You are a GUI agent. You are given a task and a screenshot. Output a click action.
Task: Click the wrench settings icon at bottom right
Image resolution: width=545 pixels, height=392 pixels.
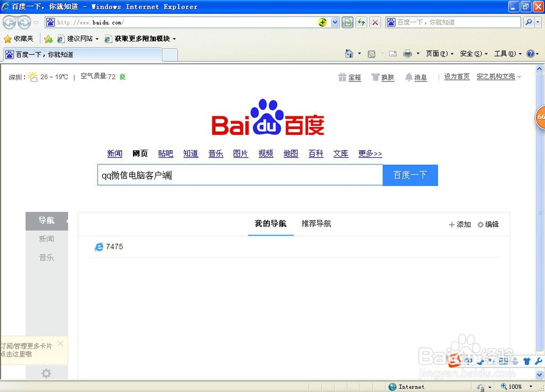point(539,360)
